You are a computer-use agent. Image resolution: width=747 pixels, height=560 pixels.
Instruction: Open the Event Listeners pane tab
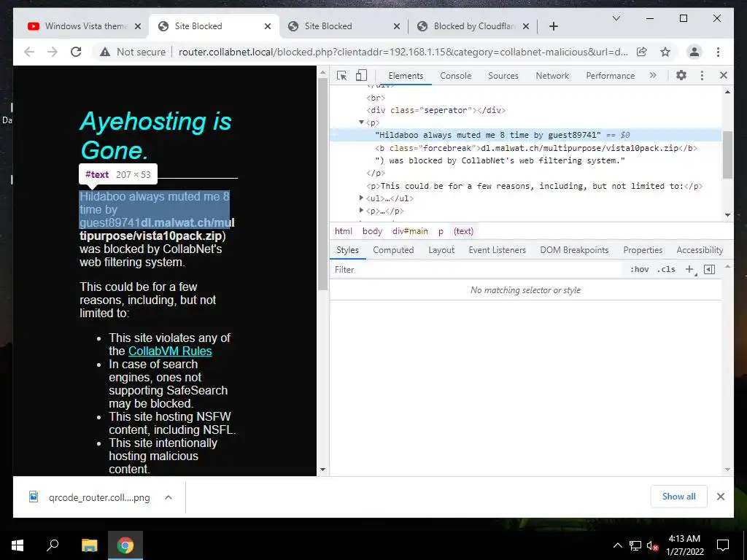point(497,250)
